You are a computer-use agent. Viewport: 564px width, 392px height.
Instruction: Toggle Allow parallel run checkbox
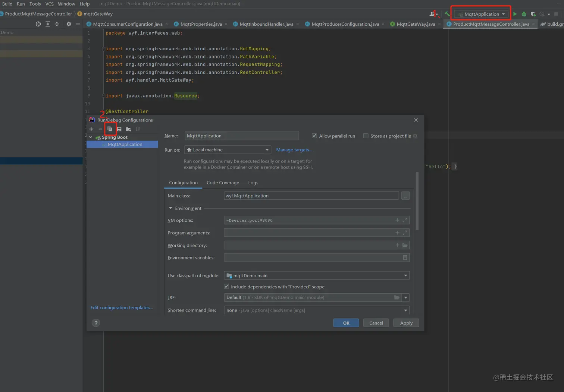(314, 136)
